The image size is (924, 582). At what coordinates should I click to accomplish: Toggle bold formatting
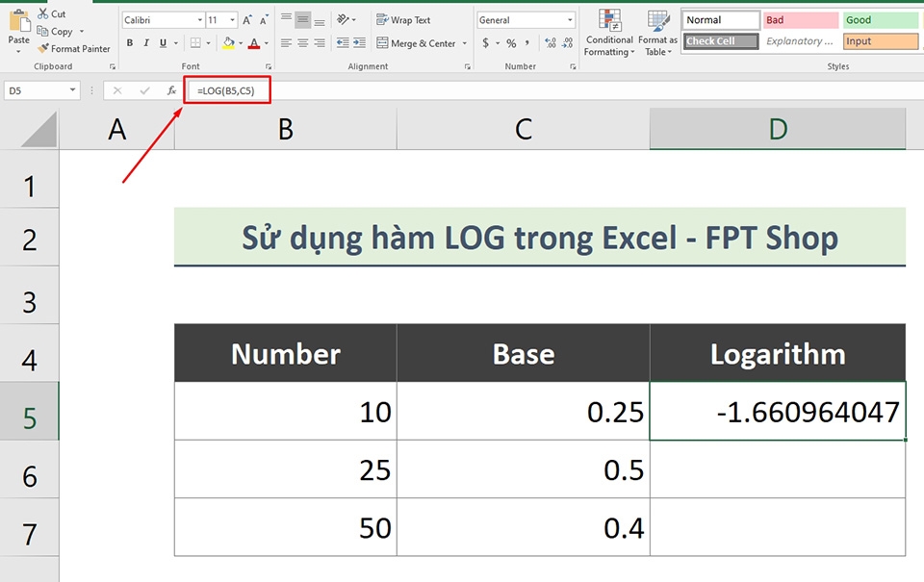[x=130, y=43]
